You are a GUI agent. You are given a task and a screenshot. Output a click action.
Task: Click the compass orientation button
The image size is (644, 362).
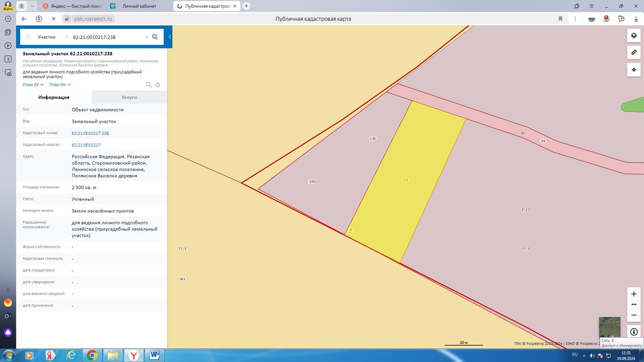tap(634, 332)
